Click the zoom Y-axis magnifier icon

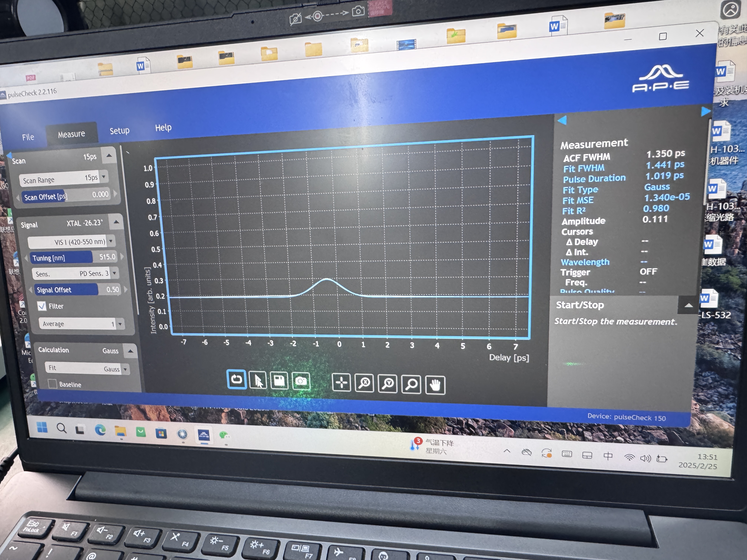tap(388, 384)
